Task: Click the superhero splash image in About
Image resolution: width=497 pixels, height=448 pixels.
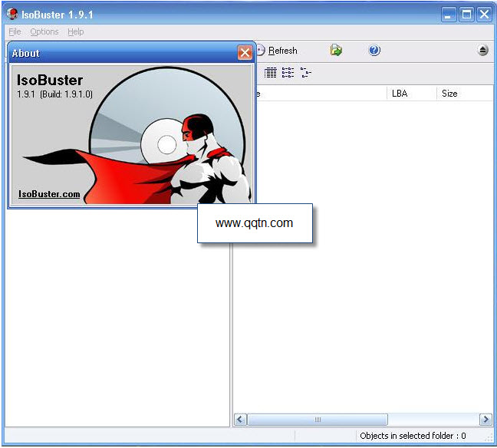Action: click(132, 135)
